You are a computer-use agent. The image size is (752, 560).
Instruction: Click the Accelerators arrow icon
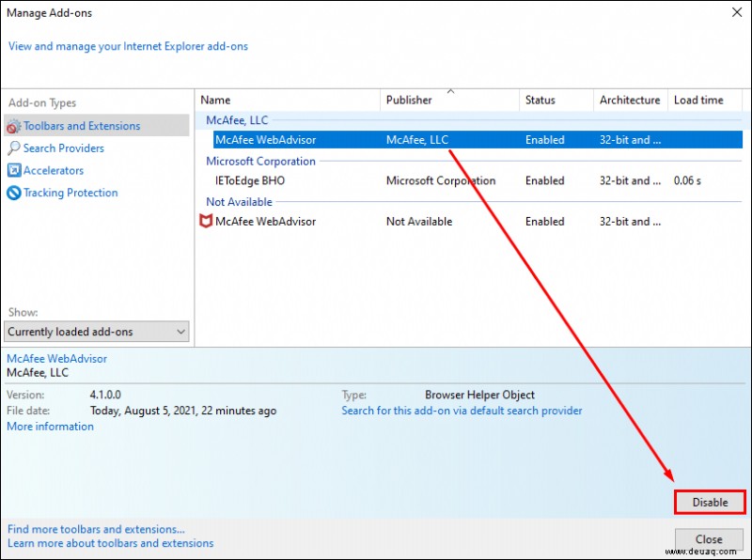(14, 170)
